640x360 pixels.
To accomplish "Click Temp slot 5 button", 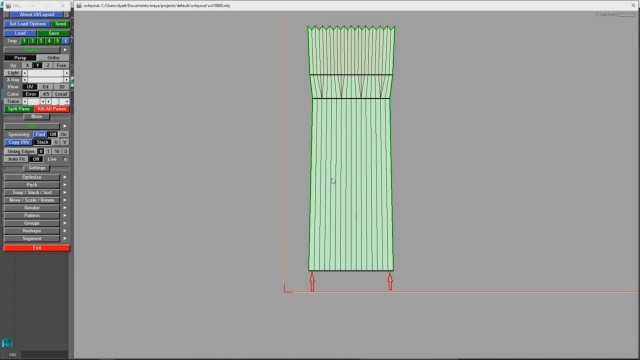I will 57,41.
